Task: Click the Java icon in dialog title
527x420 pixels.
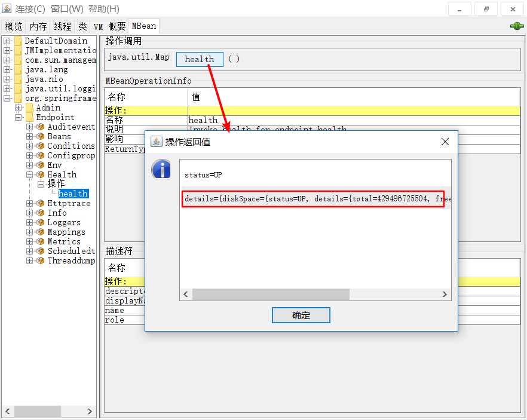Action: pos(156,142)
